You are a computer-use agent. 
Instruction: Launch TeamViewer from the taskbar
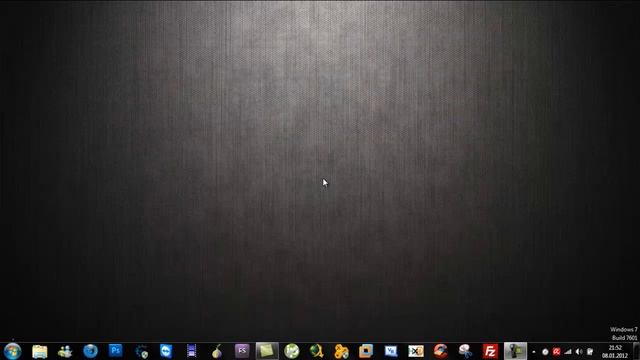(166, 351)
